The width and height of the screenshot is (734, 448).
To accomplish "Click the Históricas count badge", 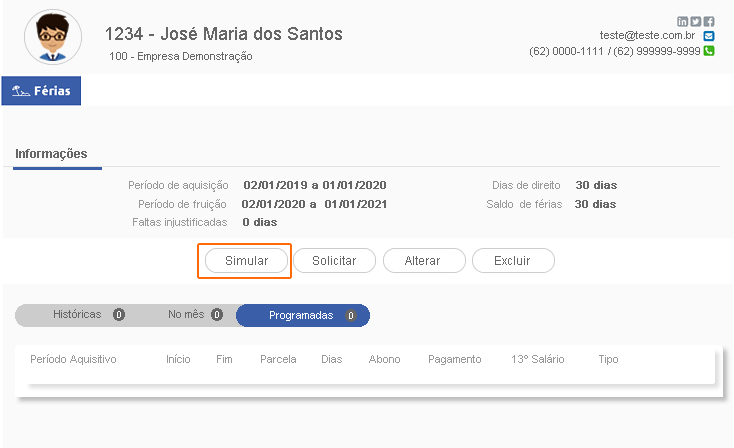I will point(118,315).
